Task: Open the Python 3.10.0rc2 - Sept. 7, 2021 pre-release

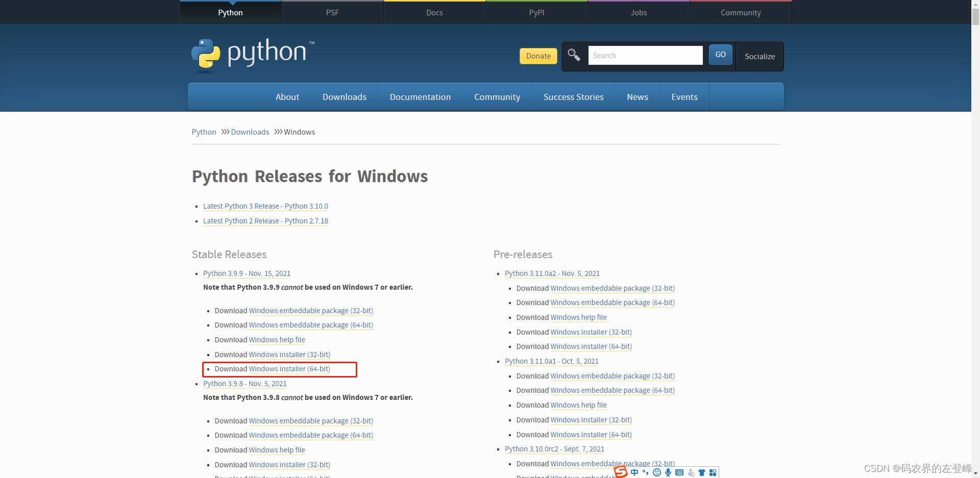Action: tap(554, 449)
